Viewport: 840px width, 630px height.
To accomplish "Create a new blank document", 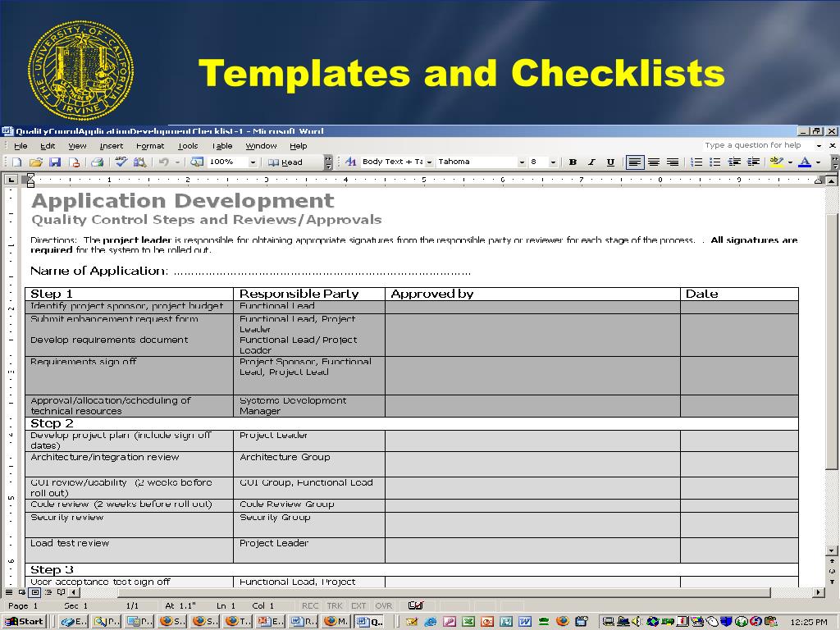I will coord(16,162).
